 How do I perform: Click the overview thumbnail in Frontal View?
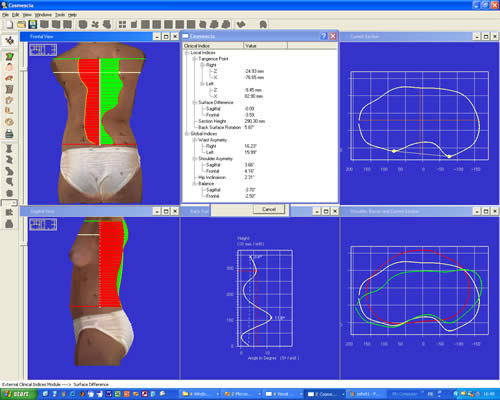43,50
